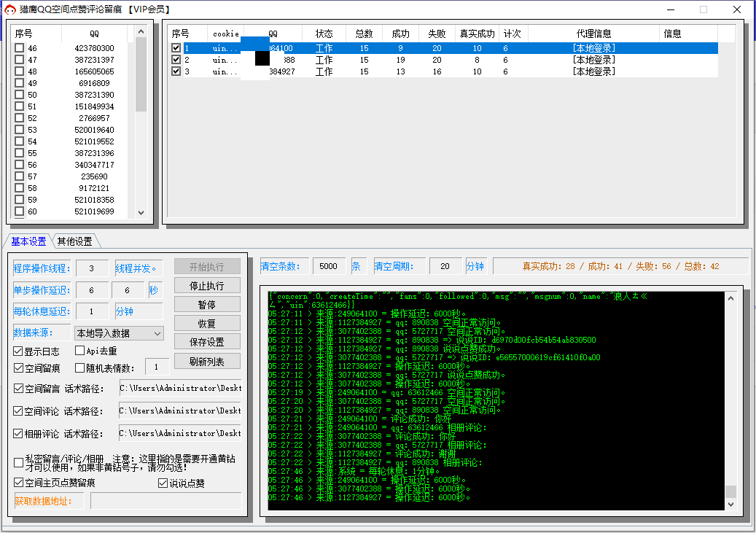Click the 暂停 button
The height and width of the screenshot is (533, 756).
[207, 304]
